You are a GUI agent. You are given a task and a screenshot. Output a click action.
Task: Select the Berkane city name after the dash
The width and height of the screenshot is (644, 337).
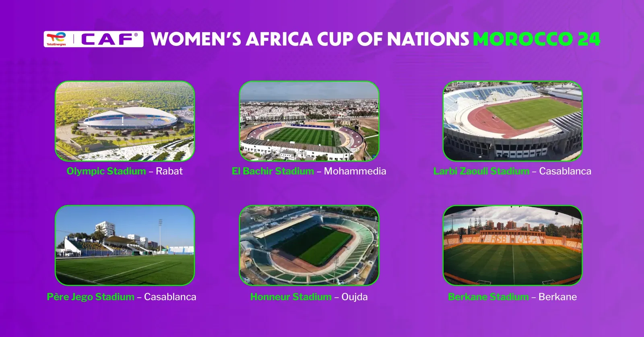557,297
